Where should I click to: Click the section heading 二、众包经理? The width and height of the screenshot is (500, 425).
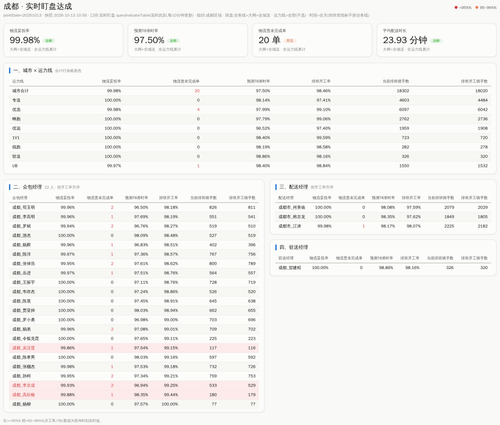click(27, 187)
